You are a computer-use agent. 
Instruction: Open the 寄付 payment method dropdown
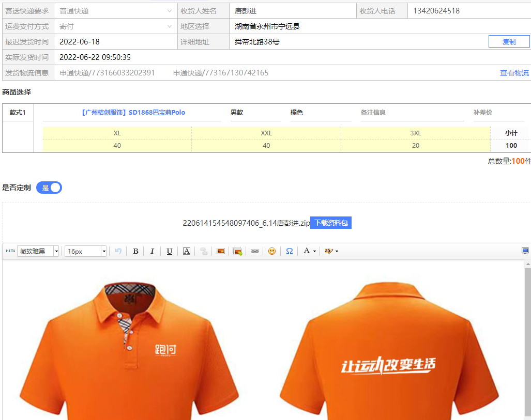pos(115,26)
